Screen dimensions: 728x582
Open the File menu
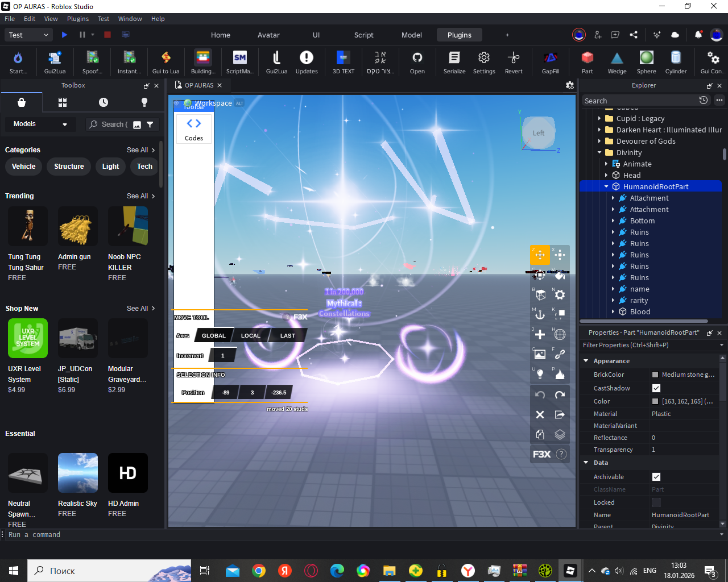10,19
